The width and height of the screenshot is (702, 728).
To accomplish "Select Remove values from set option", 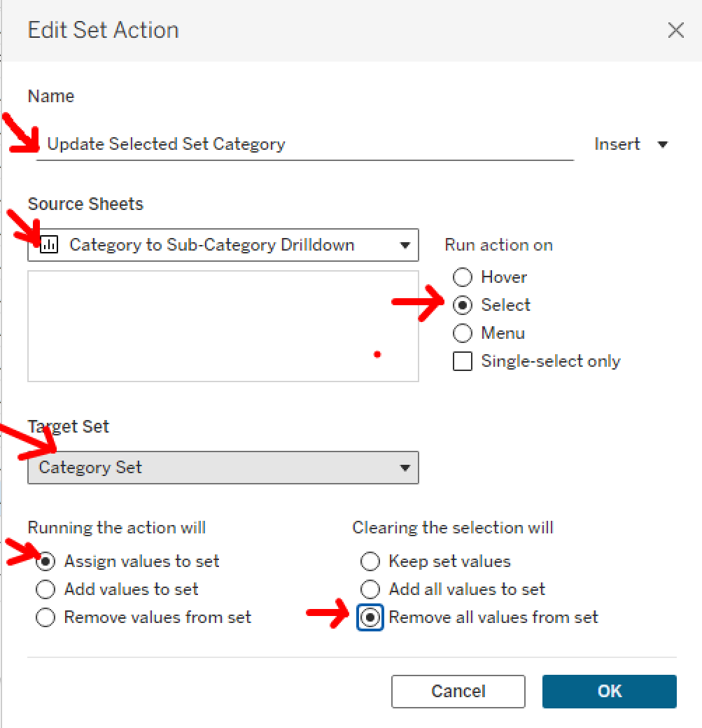I will (45, 617).
